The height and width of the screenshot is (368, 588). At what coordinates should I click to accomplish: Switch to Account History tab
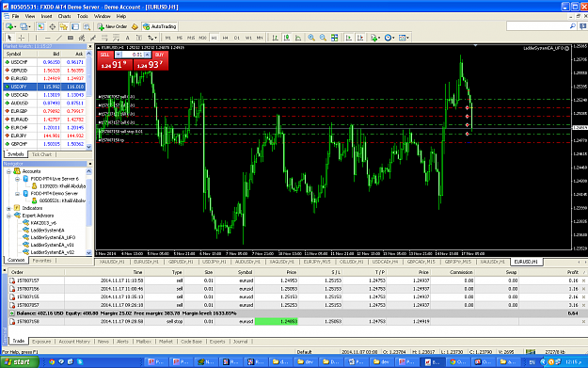click(74, 342)
